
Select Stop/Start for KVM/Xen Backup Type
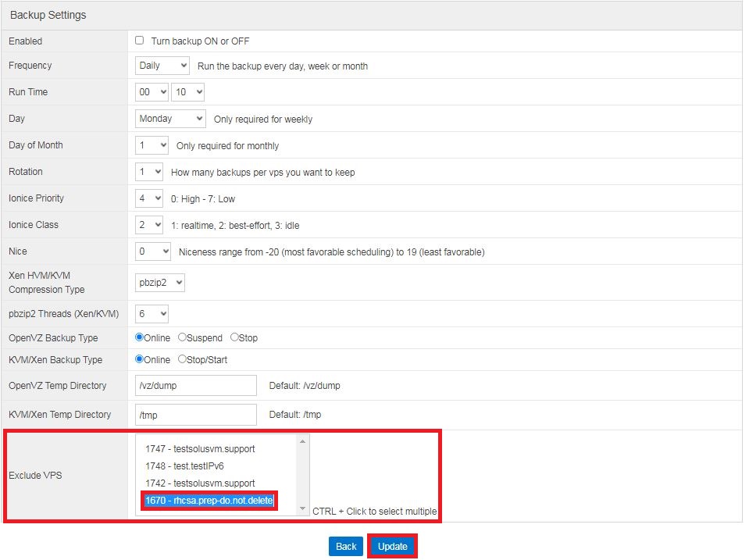pyautogui.click(x=182, y=360)
